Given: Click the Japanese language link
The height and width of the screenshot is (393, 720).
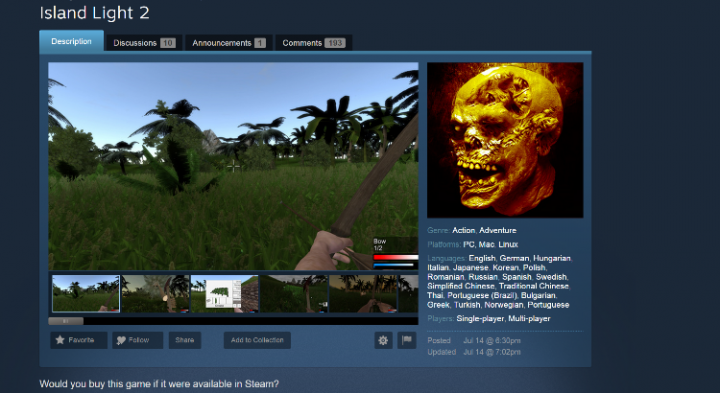Looking at the screenshot, I should click(471, 268).
